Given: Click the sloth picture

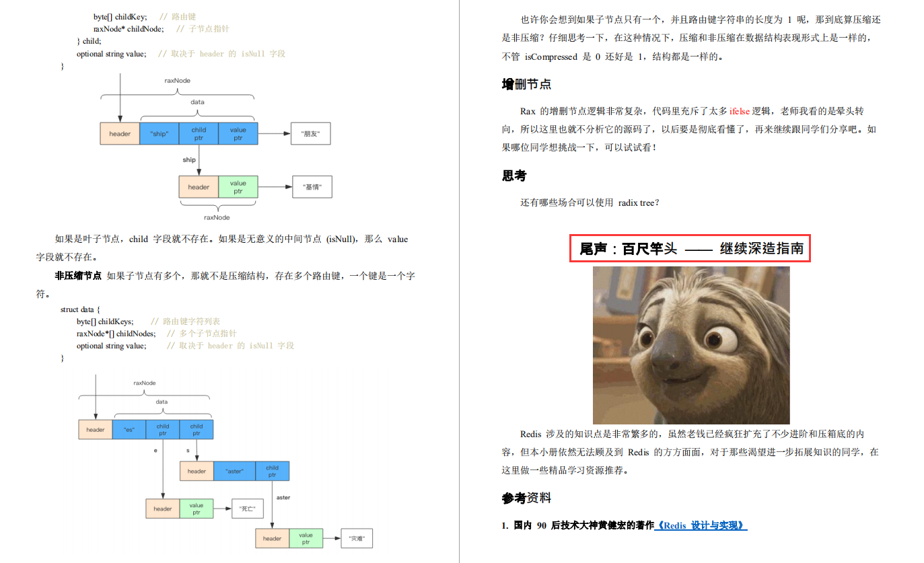Looking at the screenshot, I should 691,345.
